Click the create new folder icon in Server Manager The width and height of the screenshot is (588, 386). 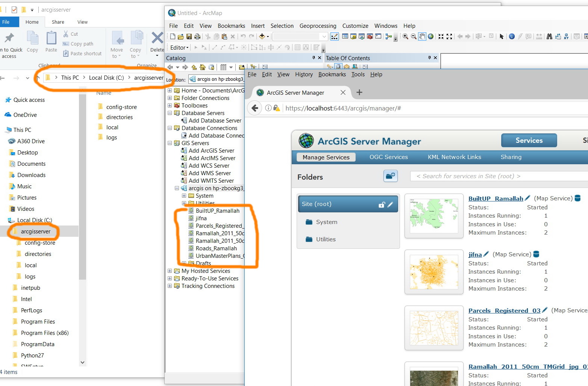[391, 176]
